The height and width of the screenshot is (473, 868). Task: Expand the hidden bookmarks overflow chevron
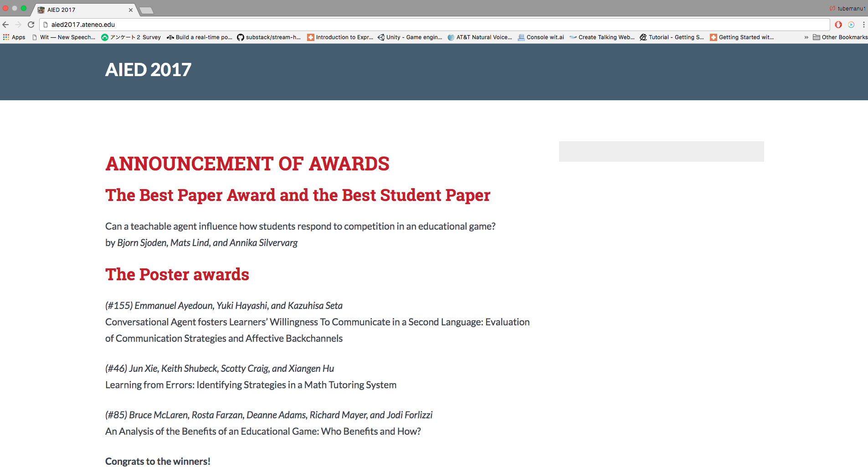806,37
